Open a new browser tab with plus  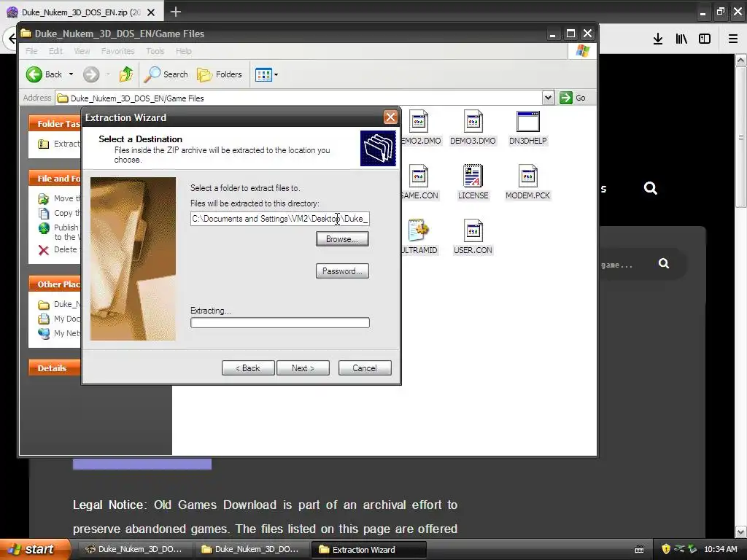coord(175,12)
